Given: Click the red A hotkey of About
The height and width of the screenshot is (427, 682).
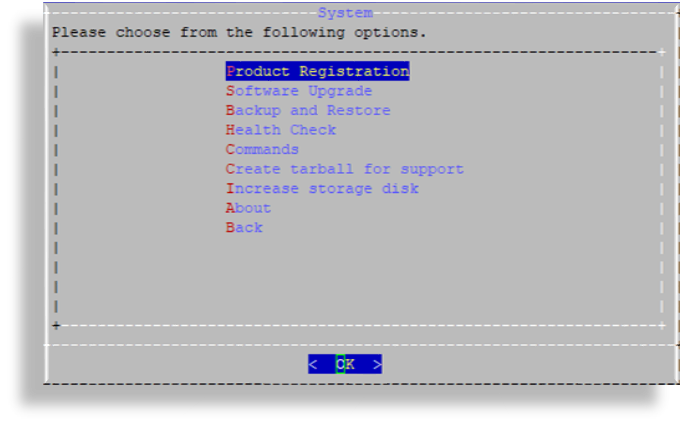Looking at the screenshot, I should pyautogui.click(x=230, y=208).
